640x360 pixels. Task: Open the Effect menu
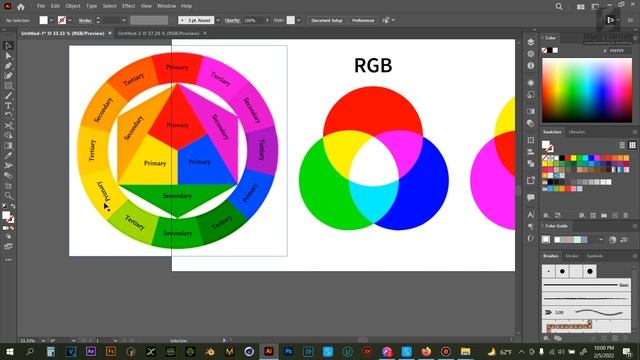tap(128, 6)
